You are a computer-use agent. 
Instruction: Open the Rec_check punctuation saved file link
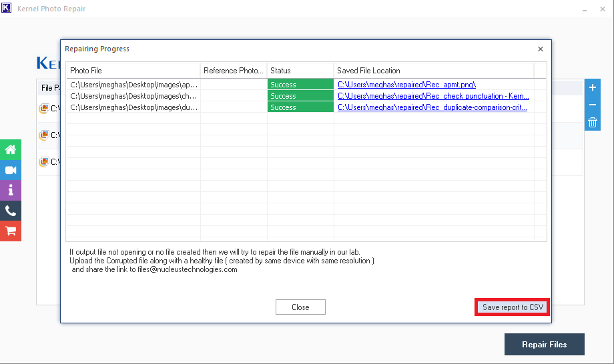click(433, 96)
